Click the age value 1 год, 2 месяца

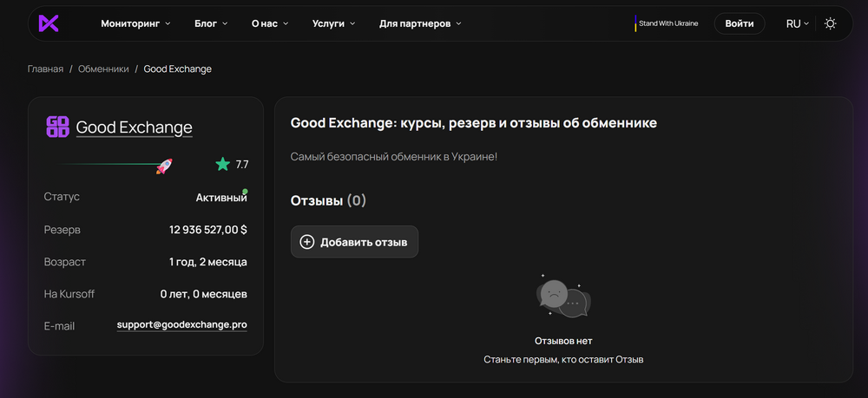click(208, 262)
